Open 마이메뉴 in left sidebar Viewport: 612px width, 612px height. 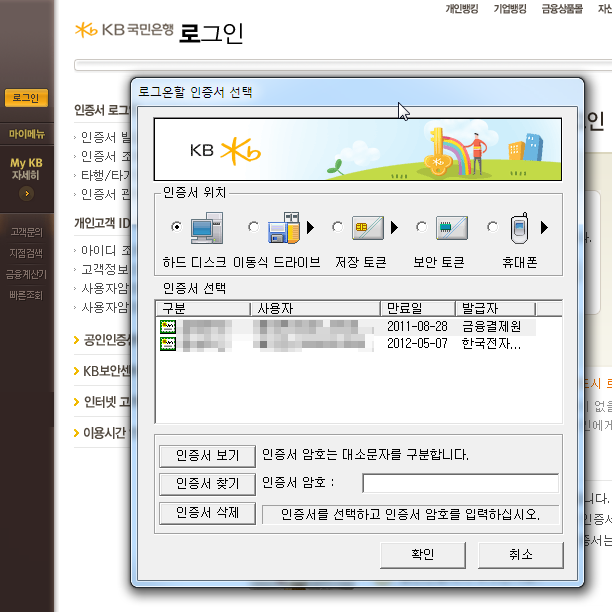27,134
